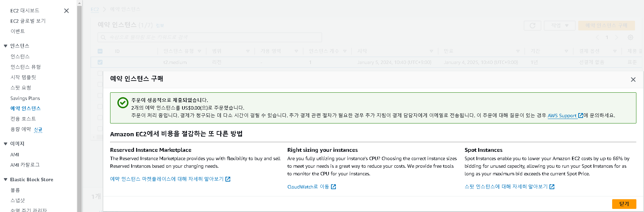Collapse the Elastic Block Store section
The width and height of the screenshot is (644, 212).
6,179
